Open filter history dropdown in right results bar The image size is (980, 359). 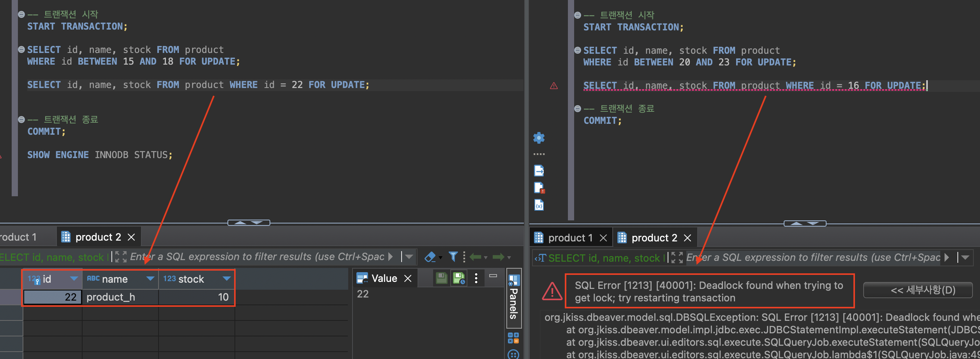(x=965, y=258)
